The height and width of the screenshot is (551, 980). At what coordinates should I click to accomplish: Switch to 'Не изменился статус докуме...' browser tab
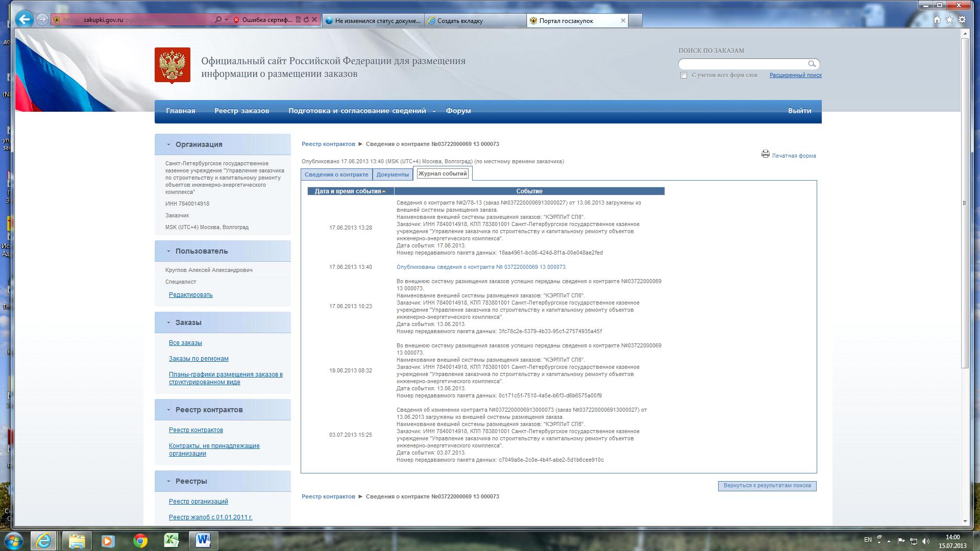click(373, 20)
